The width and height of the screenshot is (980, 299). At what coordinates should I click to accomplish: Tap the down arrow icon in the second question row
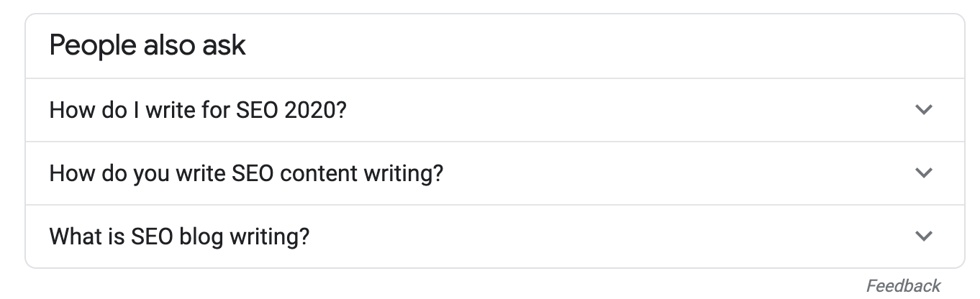[x=923, y=173]
